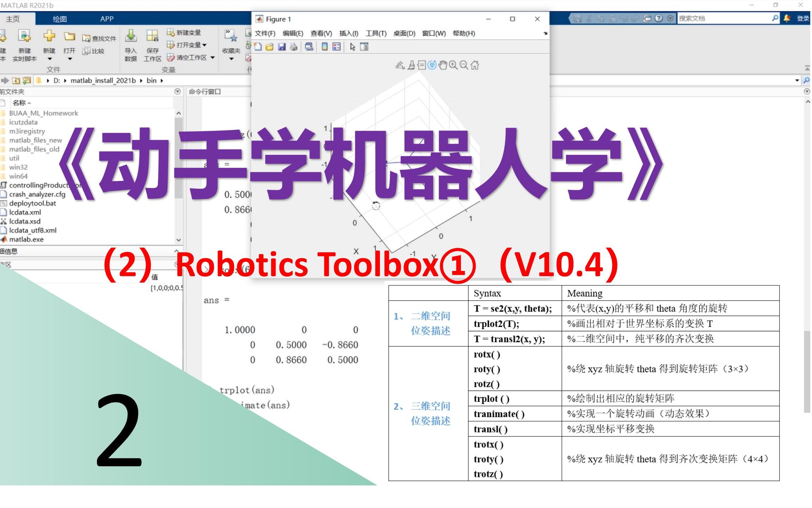This screenshot has width=812, height=508.
Task: Open the dropdown arrow under Open (打开)
Action: click(70, 59)
